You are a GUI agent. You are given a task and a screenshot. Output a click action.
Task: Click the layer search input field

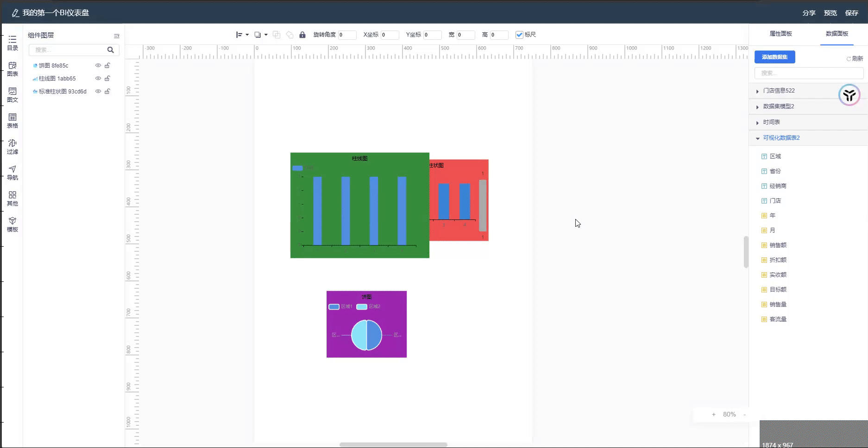tap(69, 50)
